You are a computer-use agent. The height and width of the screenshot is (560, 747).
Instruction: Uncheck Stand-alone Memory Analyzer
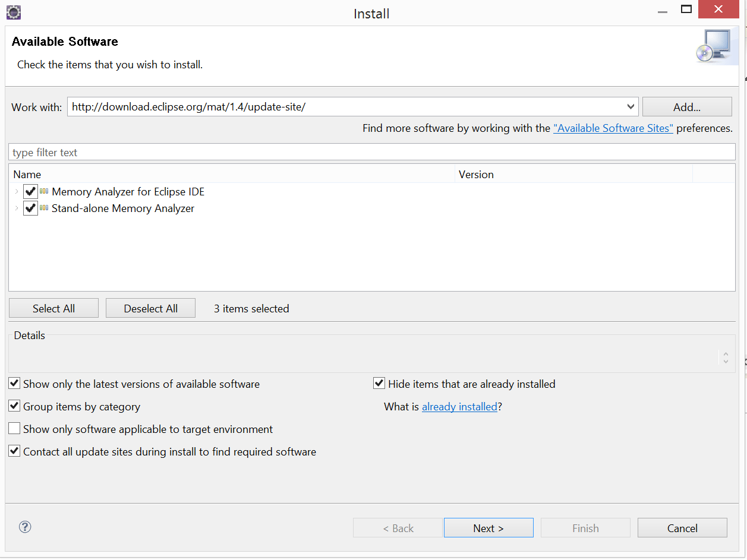pos(30,208)
